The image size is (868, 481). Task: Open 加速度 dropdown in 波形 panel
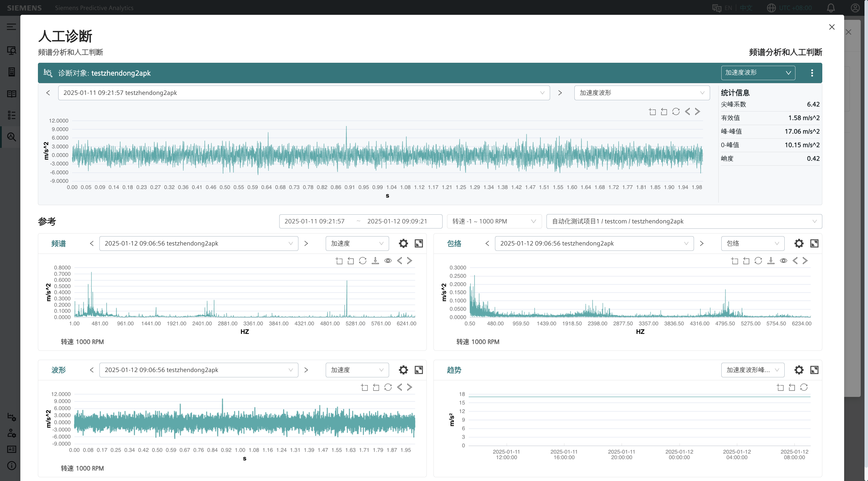(x=357, y=370)
